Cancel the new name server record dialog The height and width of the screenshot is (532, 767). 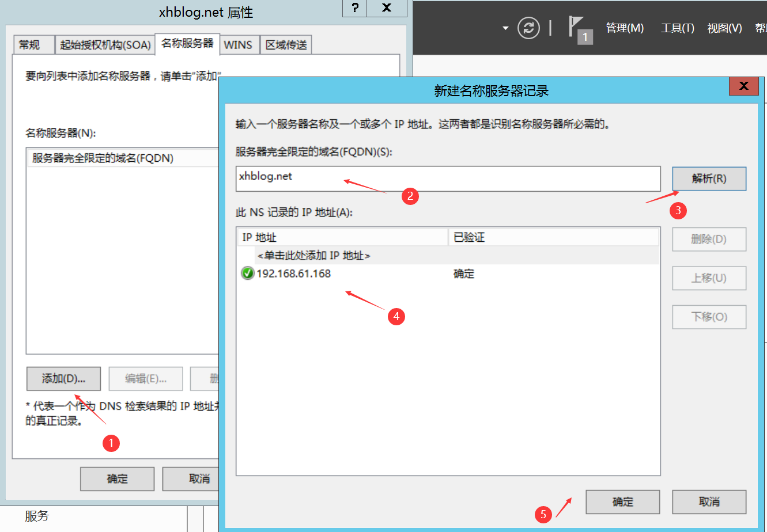(x=709, y=502)
